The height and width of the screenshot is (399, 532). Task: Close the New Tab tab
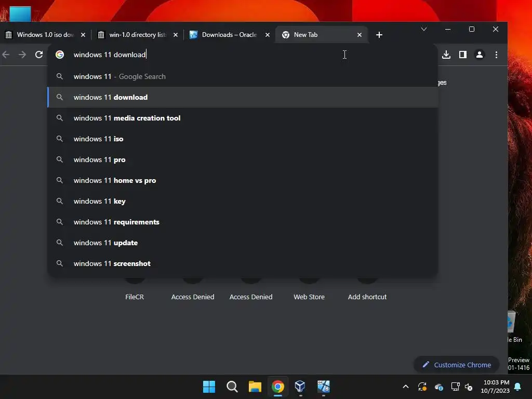coord(360,35)
